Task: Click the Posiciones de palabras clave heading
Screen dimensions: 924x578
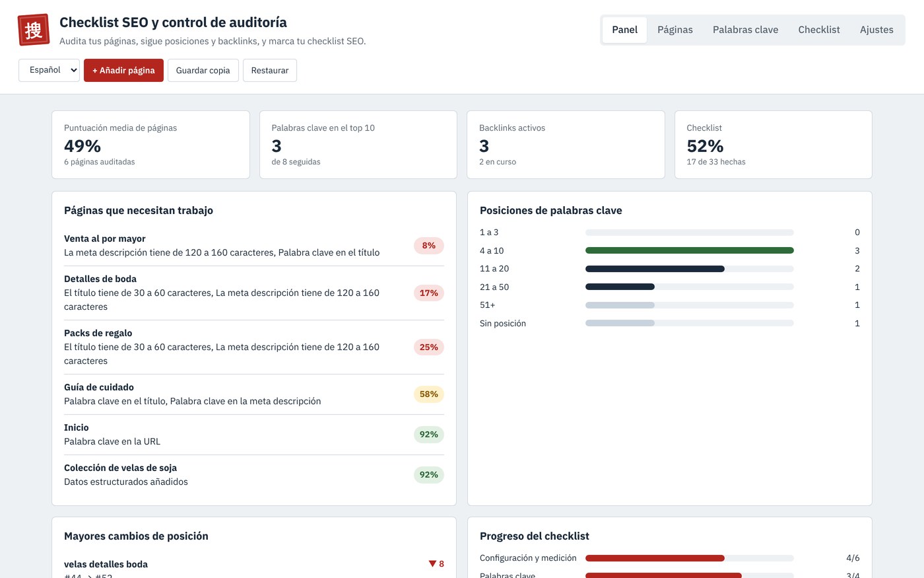Action: click(x=551, y=211)
